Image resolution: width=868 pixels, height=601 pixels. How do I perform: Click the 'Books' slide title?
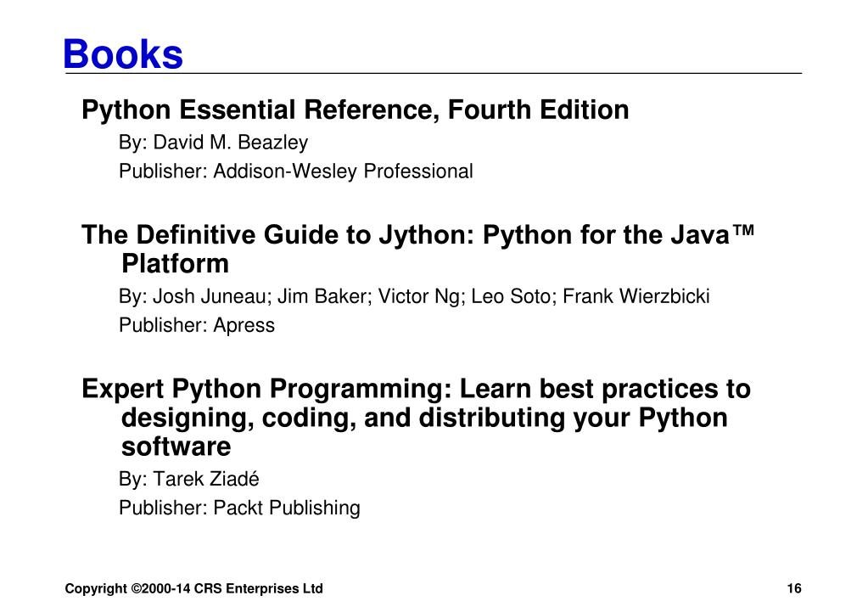[x=123, y=53]
